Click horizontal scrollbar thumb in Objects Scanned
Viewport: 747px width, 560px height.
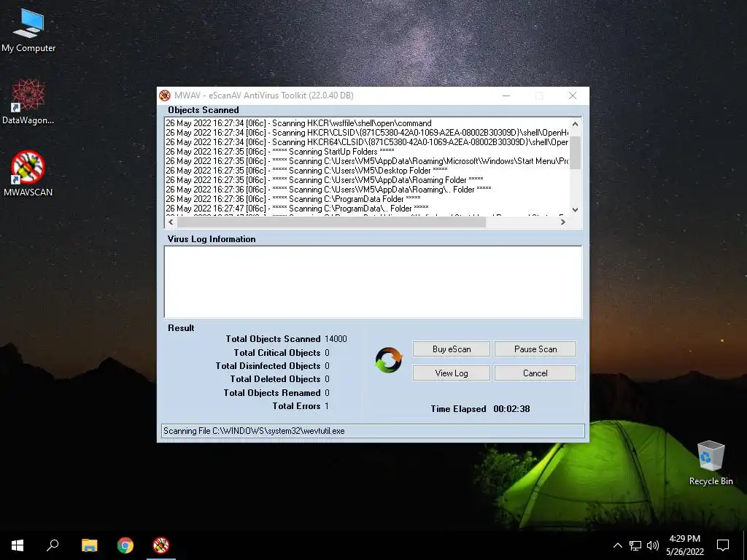332,222
